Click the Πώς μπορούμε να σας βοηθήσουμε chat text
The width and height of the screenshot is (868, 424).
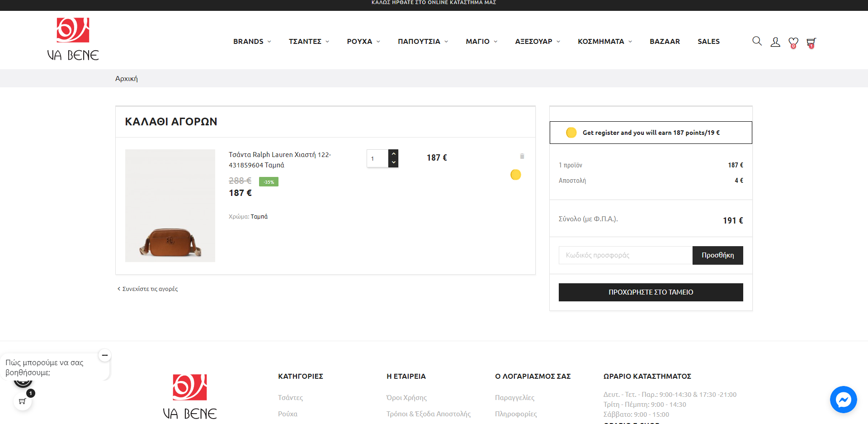(x=44, y=367)
